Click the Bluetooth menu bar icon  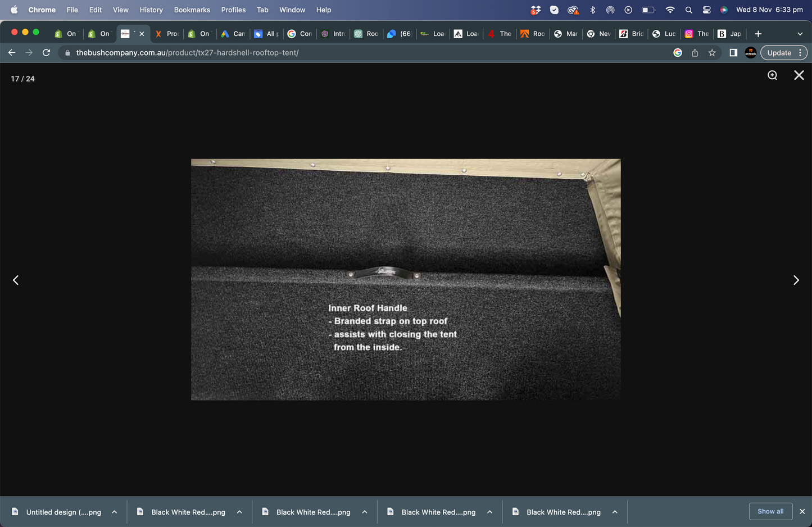pyautogui.click(x=592, y=10)
